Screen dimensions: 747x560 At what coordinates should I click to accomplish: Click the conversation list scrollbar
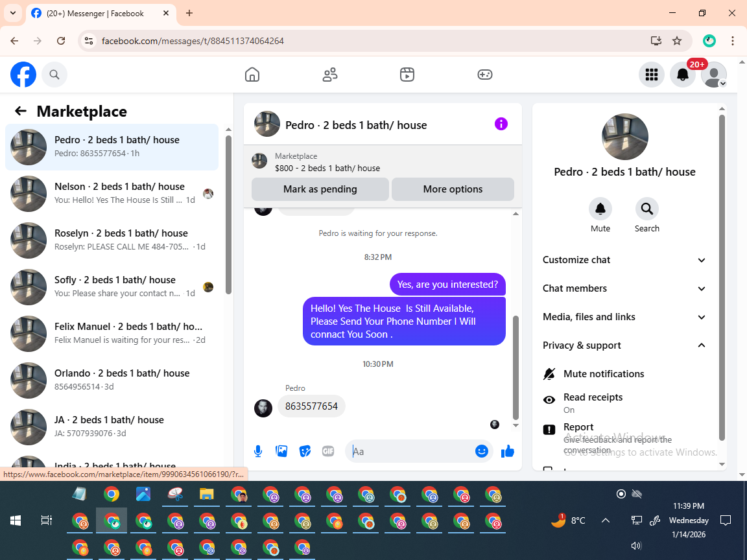tap(228, 215)
